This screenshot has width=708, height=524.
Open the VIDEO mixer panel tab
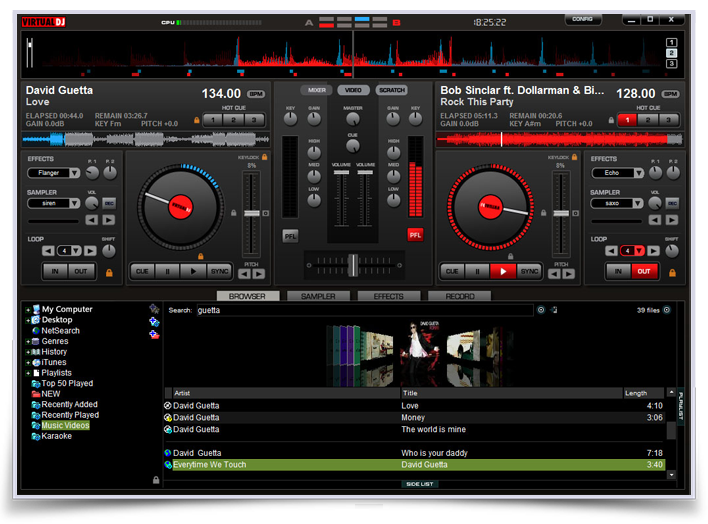(x=354, y=90)
